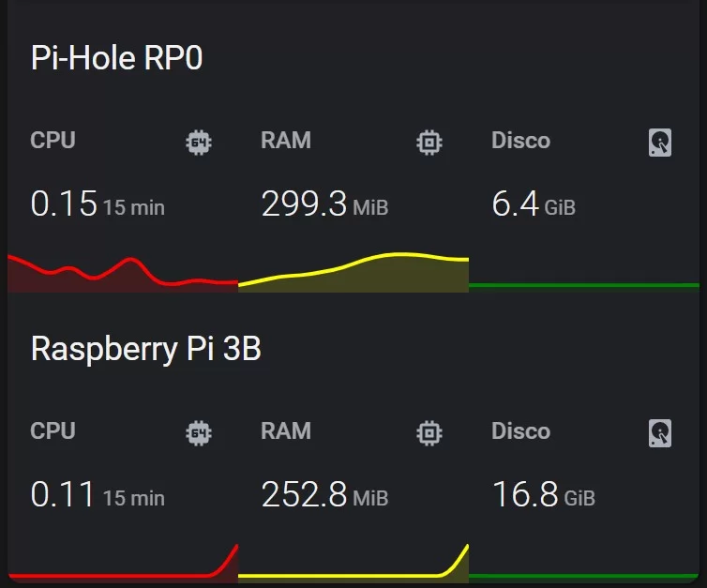Select the 252.8 MiB RAM value
Image resolution: width=707 pixels, height=588 pixels.
(x=305, y=494)
